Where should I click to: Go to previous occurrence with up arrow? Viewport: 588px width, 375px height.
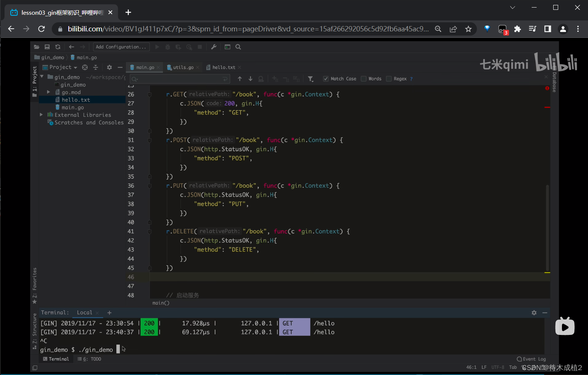(x=240, y=79)
